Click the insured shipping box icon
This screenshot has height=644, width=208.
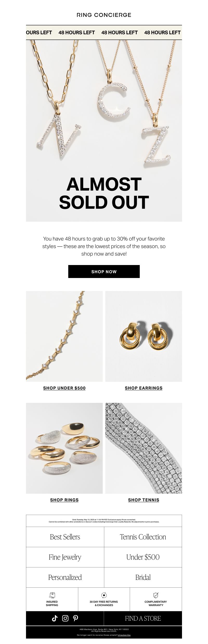pyautogui.click(x=52, y=595)
